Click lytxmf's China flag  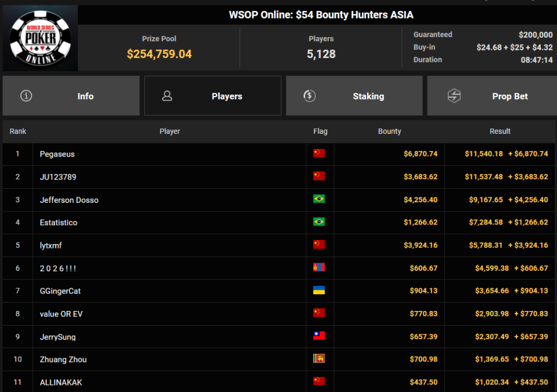pos(319,245)
